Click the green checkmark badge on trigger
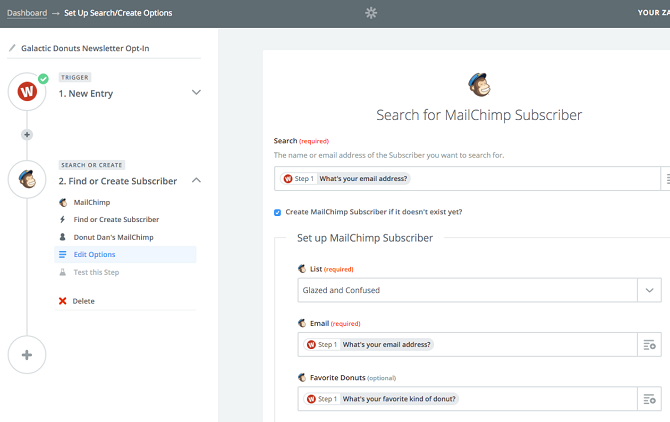 coord(43,79)
